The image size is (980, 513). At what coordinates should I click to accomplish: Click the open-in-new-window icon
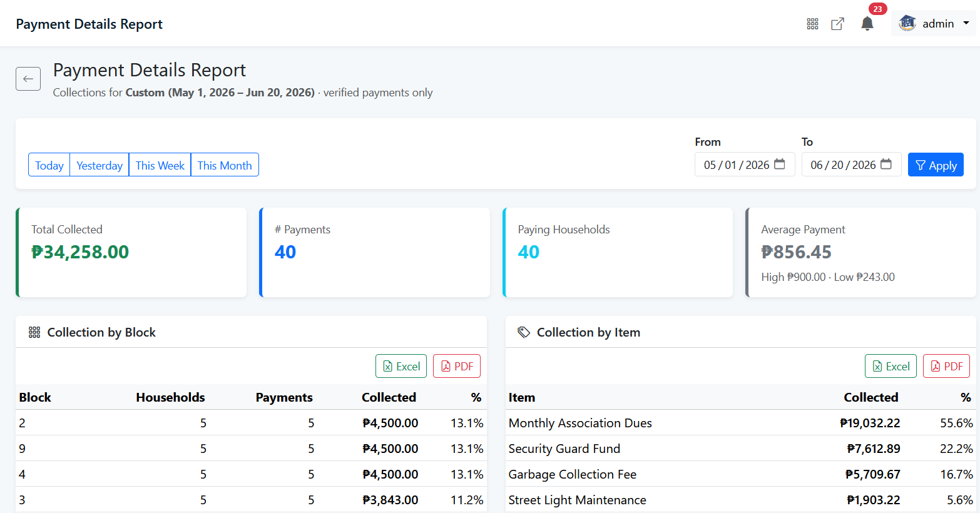[x=837, y=24]
